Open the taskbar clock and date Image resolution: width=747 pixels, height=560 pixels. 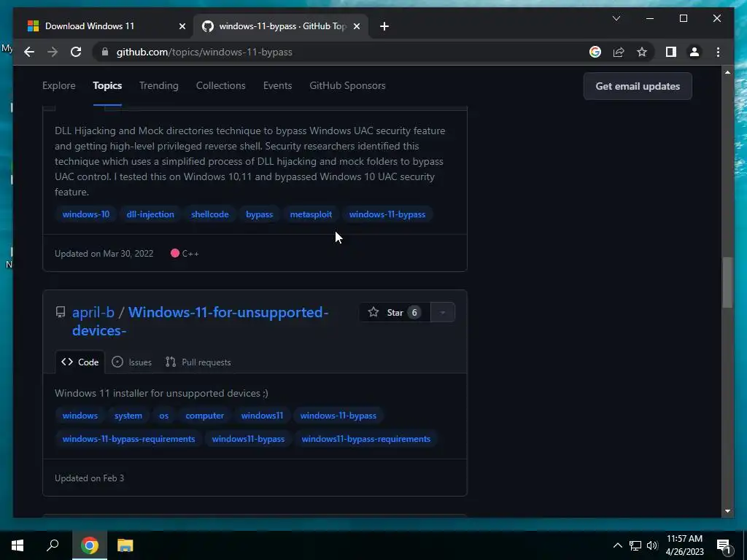[x=684, y=545]
